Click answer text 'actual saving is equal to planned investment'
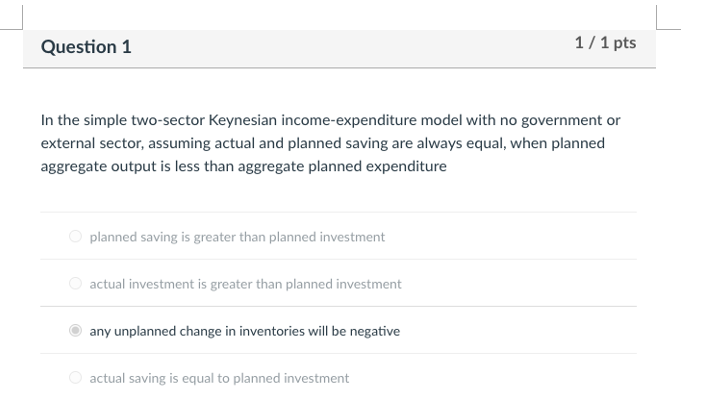Image resolution: width=719 pixels, height=420 pixels. coord(219,378)
